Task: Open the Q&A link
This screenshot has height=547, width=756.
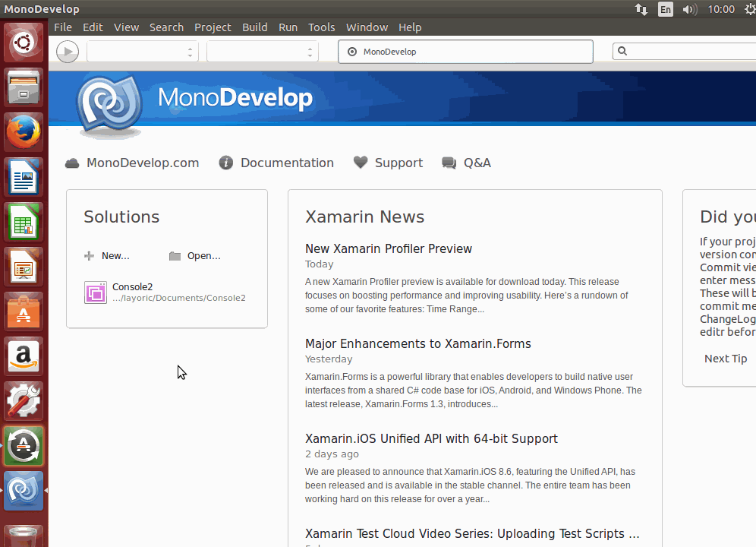Action: pyautogui.click(x=477, y=163)
